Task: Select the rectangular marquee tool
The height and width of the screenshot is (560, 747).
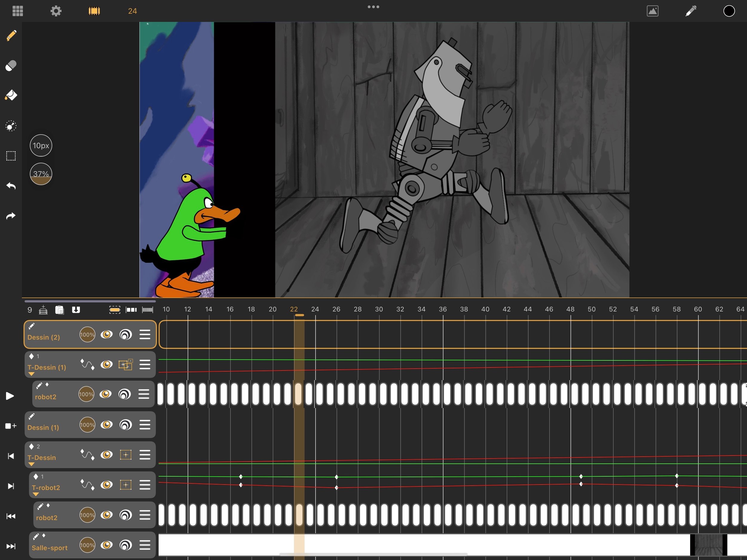Action: pyautogui.click(x=11, y=156)
